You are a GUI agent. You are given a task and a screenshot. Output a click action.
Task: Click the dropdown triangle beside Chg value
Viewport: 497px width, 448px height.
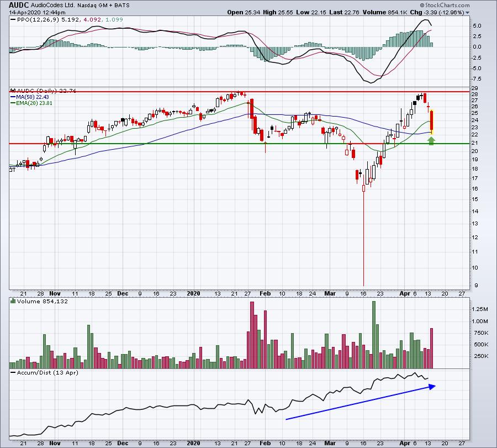click(x=467, y=13)
